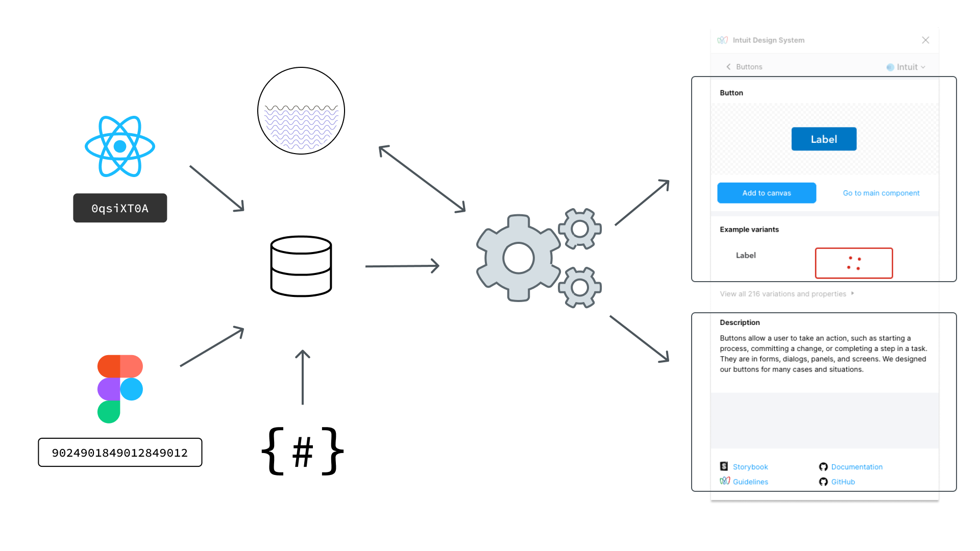Click the Storybook link icon
This screenshot has height=551, width=980.
point(725,466)
